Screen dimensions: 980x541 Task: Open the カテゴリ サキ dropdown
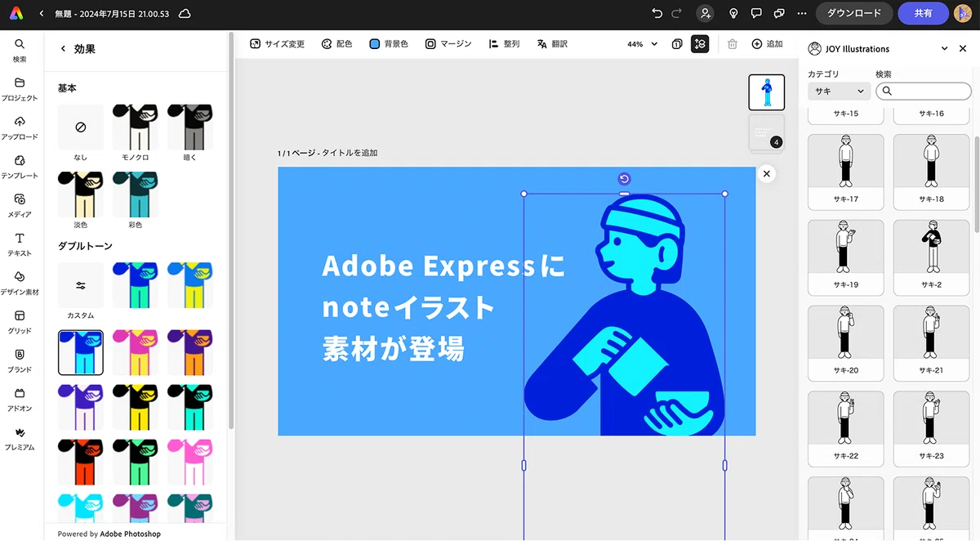(x=839, y=92)
